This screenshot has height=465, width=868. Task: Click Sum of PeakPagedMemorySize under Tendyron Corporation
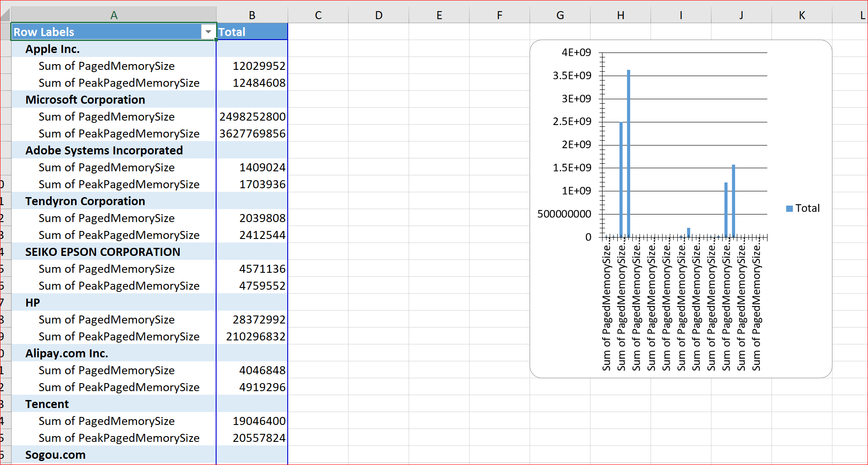[119, 235]
